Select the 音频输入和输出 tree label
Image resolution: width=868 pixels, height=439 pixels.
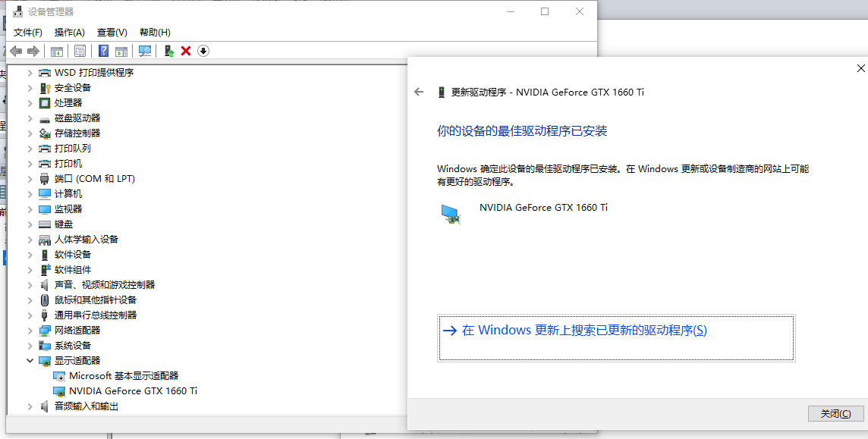86,406
